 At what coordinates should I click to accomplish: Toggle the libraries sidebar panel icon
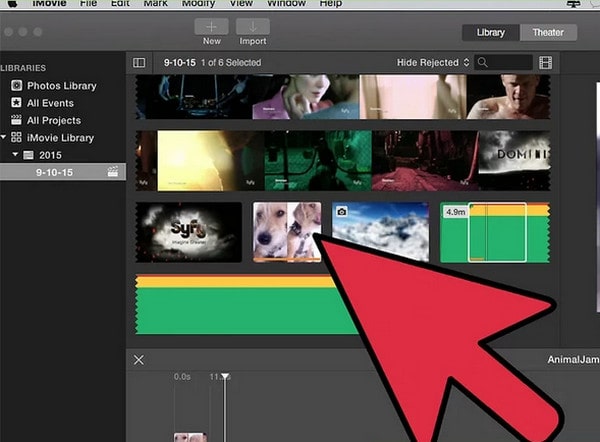click(139, 62)
